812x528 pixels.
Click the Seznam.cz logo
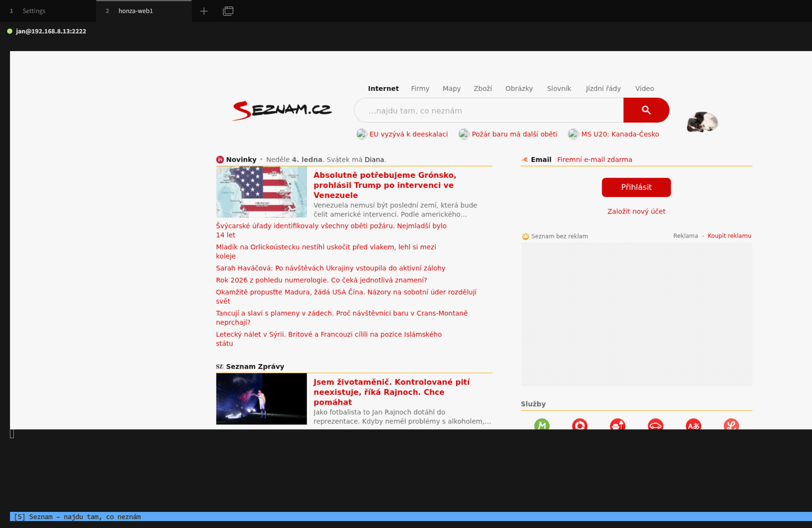point(282,110)
